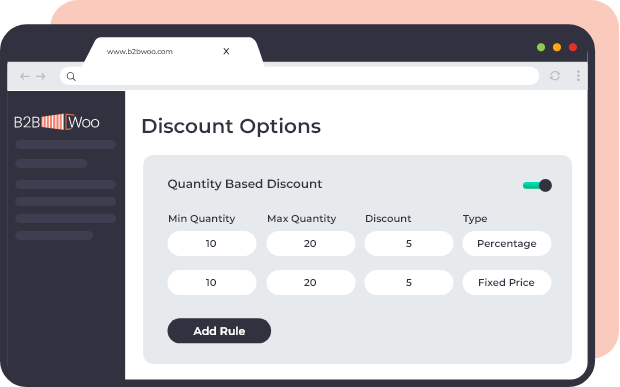Select the first sidebar menu placeholder item
Viewport: 620px width, 387px height.
(x=66, y=145)
